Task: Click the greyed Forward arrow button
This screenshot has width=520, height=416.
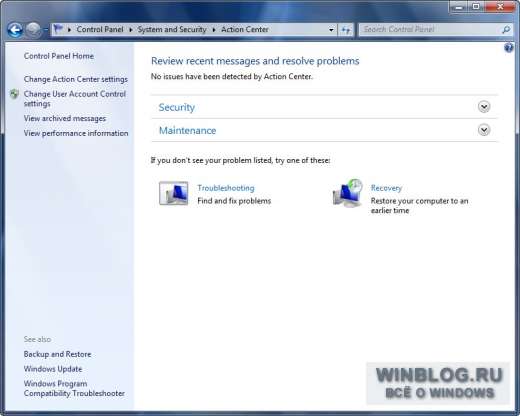Action: point(33,30)
